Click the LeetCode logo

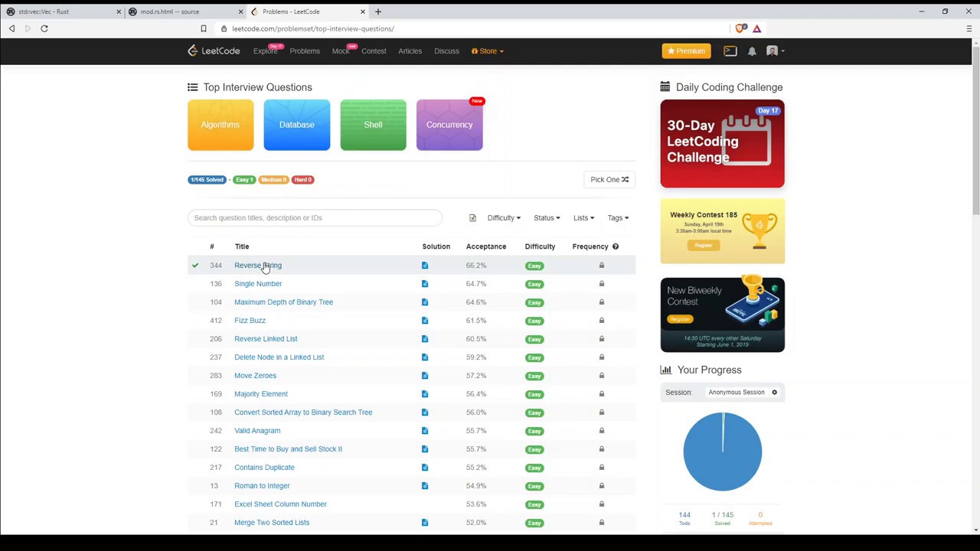tap(214, 51)
